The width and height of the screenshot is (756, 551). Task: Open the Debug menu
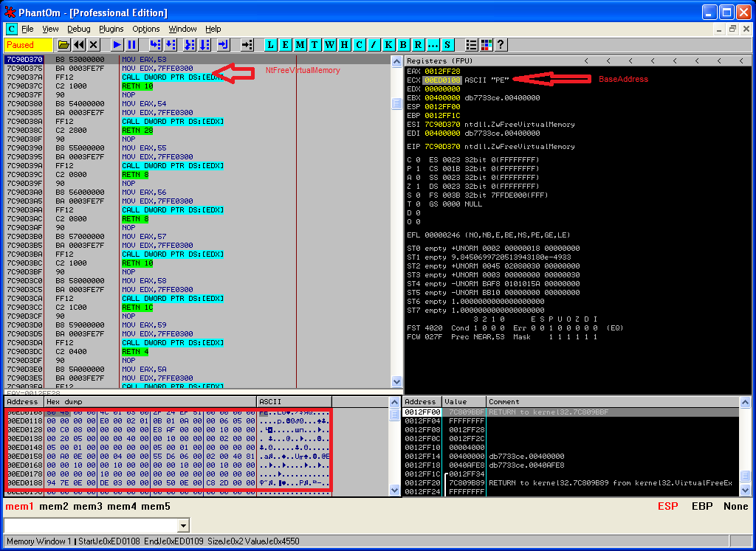coord(78,29)
